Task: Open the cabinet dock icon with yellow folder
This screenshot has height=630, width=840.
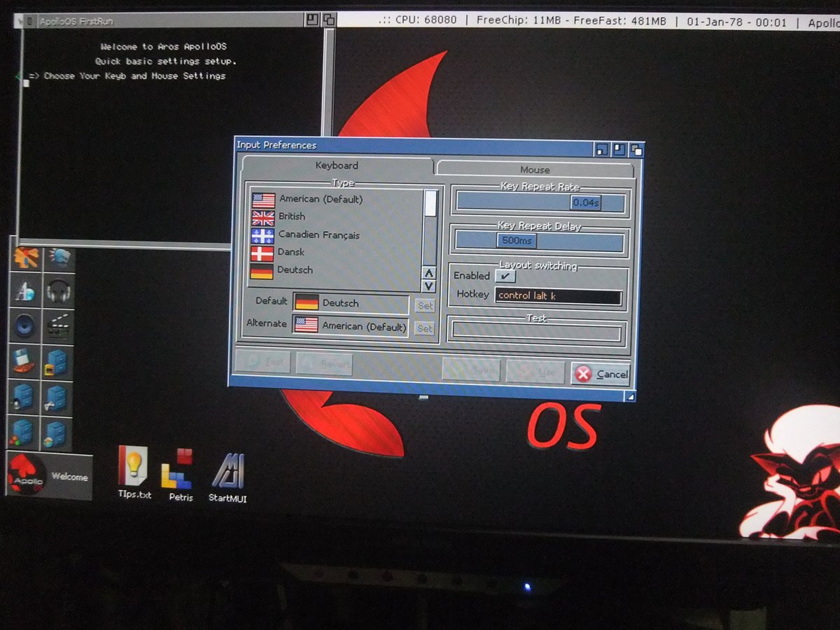Action: tap(56, 361)
